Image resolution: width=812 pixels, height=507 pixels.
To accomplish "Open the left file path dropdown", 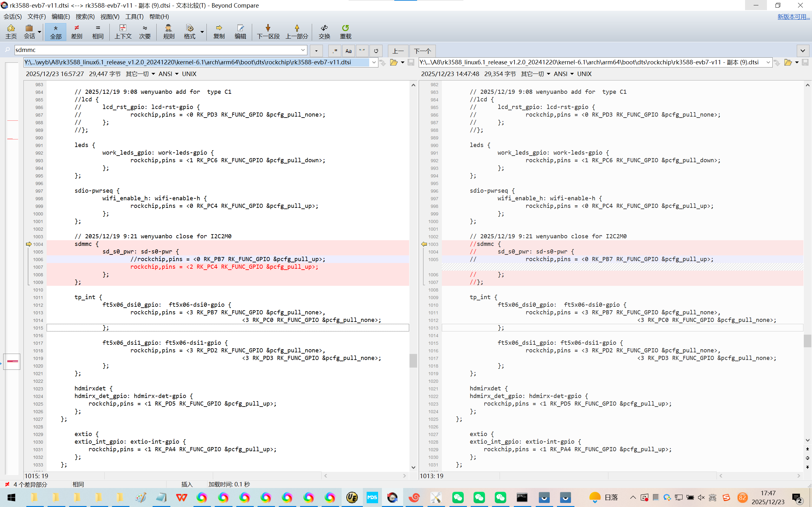I will (374, 62).
